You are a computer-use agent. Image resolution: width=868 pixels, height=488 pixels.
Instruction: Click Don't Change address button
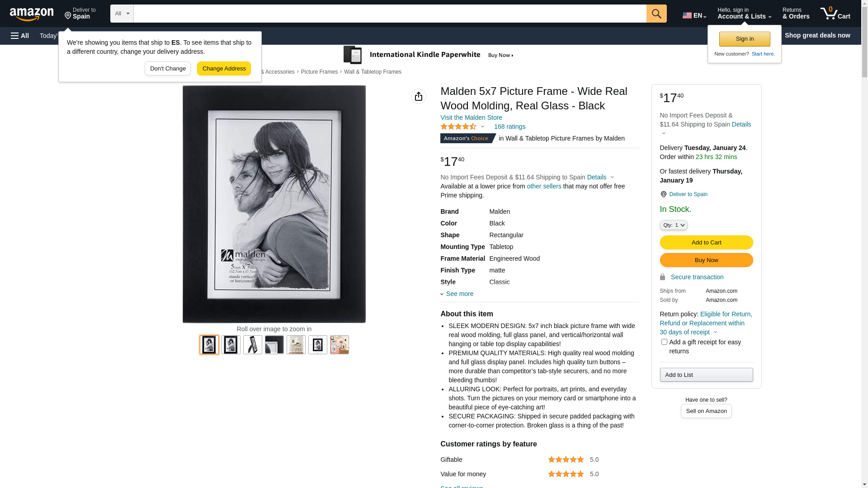point(168,69)
